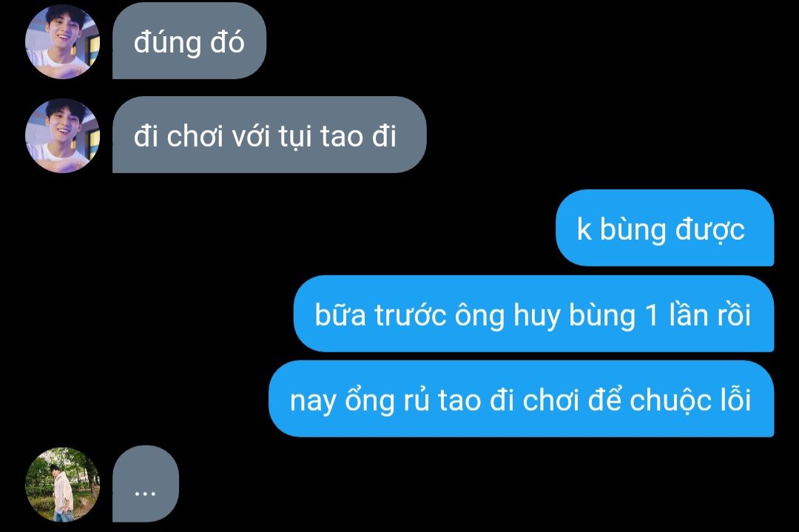This screenshot has height=532, width=799.
Task: Open profile avatar beside 'đúng đó' message
Action: coord(62,41)
